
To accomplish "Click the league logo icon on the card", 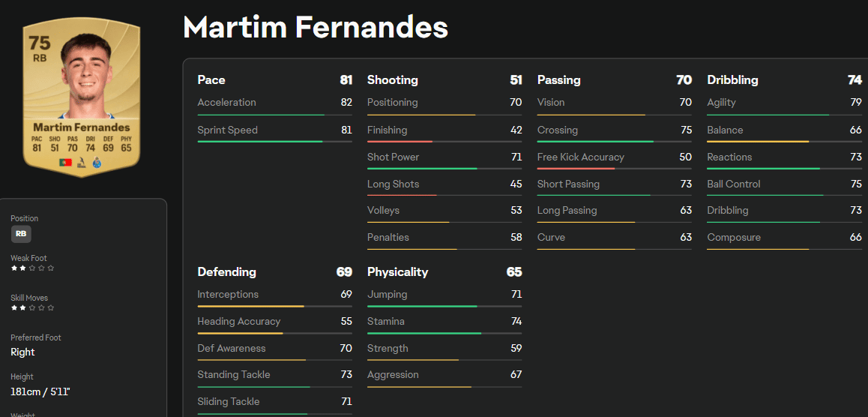I will coord(81,163).
